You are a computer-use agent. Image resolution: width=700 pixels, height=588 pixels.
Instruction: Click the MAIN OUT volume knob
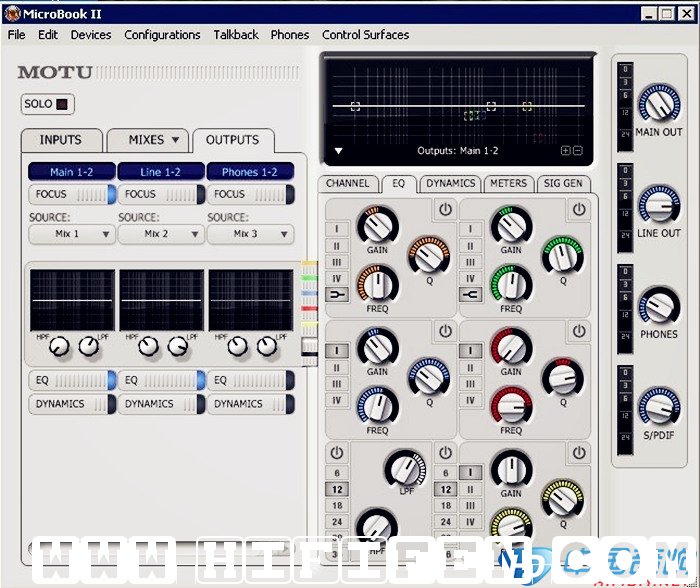[659, 104]
